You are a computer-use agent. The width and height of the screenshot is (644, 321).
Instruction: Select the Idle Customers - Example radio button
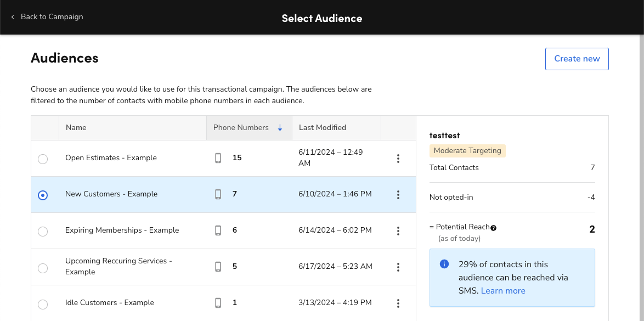tap(43, 303)
